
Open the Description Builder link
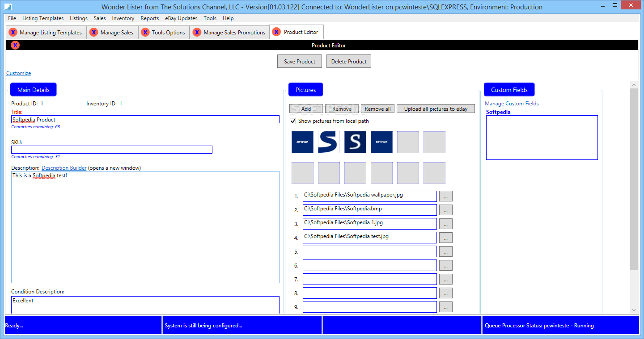click(64, 168)
